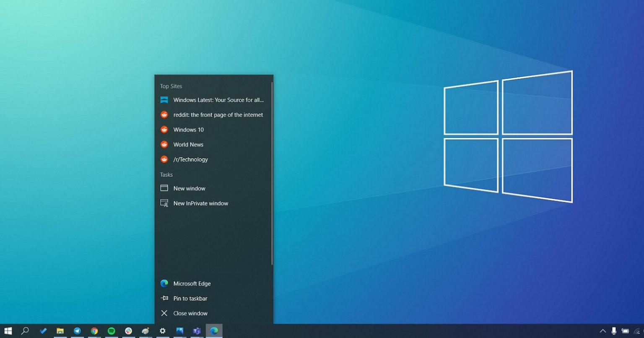Open Microsoft To Do
This screenshot has width=644, height=338.
click(43, 331)
